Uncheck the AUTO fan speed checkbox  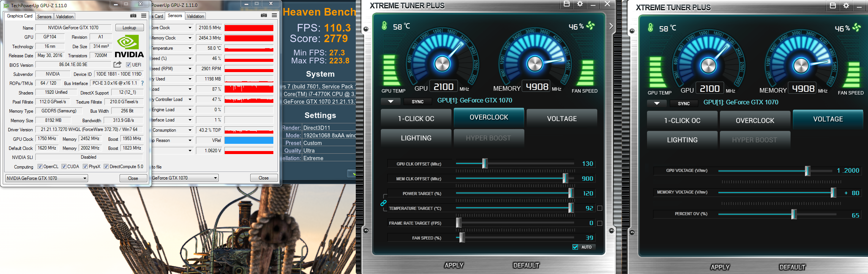(x=575, y=247)
